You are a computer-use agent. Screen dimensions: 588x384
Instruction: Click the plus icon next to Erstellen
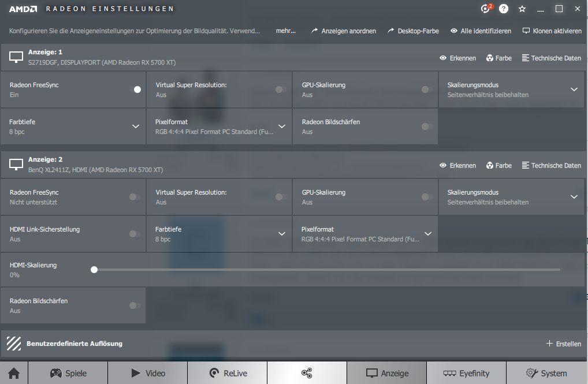[x=549, y=344]
